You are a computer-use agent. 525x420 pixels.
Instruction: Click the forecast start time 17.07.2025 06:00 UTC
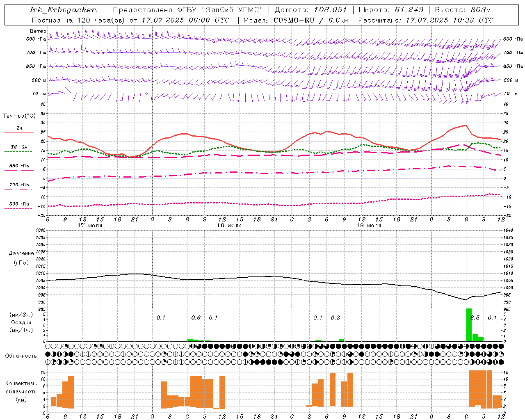[x=185, y=20]
